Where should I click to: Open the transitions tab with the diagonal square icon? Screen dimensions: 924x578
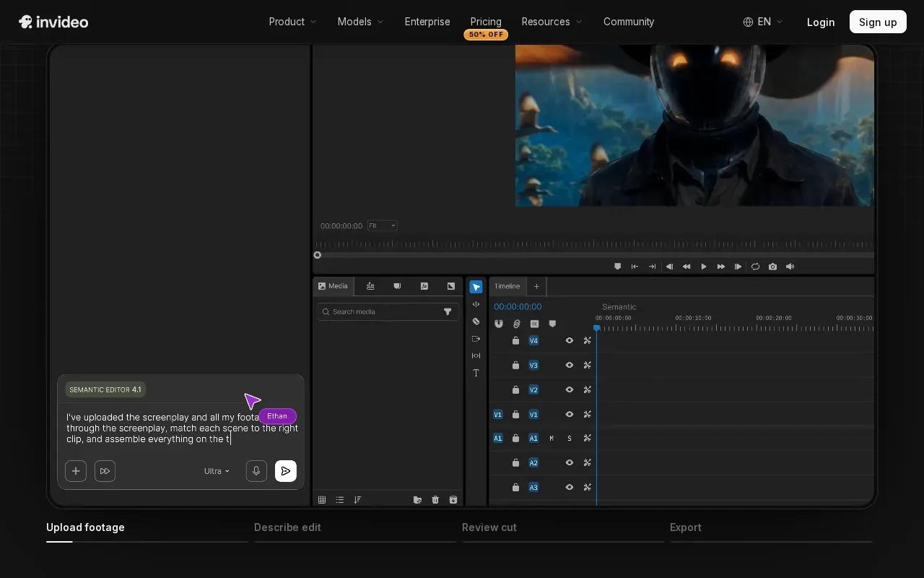(451, 286)
